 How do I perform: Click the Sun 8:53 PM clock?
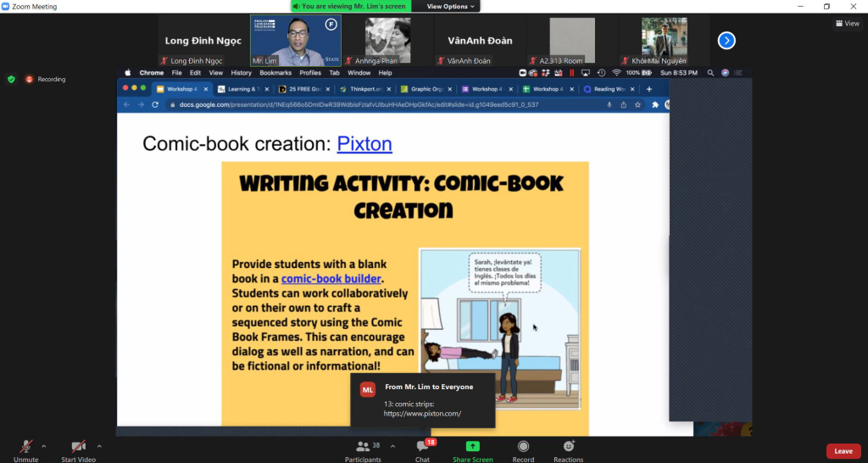(679, 73)
